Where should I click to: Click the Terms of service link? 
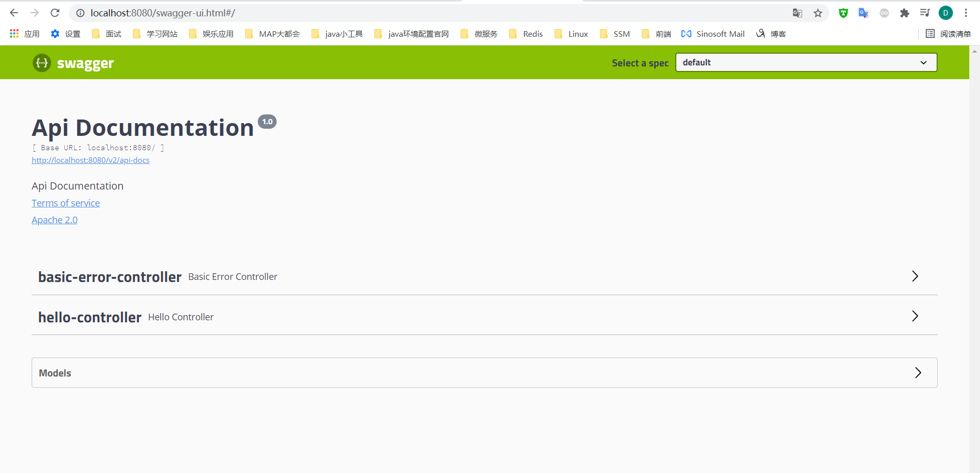coord(66,203)
